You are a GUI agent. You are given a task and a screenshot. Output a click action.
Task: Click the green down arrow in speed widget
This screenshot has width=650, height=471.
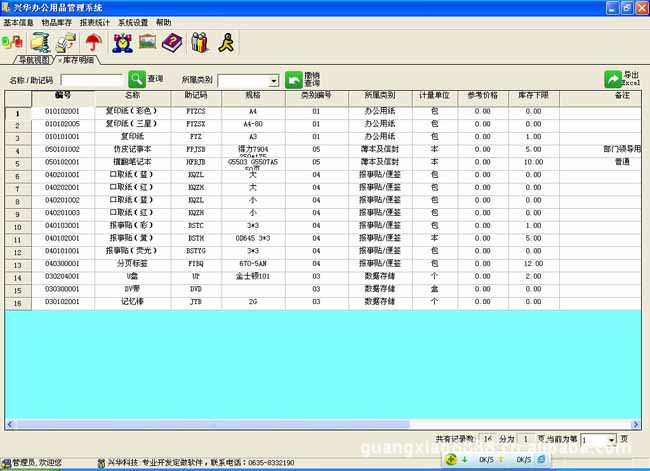coord(465,459)
